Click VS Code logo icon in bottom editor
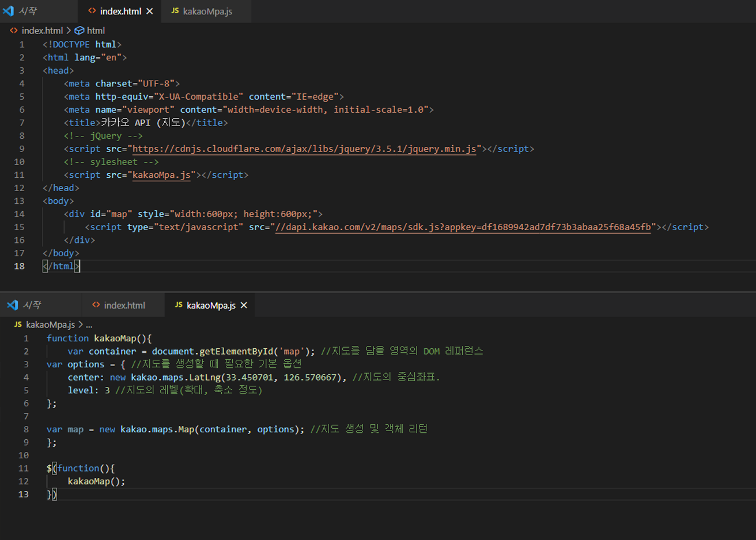 click(12, 305)
